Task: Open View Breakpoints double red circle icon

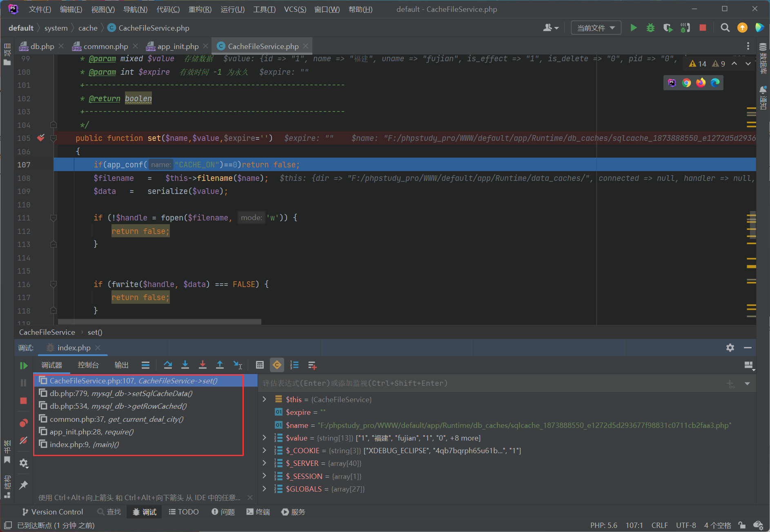Action: 24,423
